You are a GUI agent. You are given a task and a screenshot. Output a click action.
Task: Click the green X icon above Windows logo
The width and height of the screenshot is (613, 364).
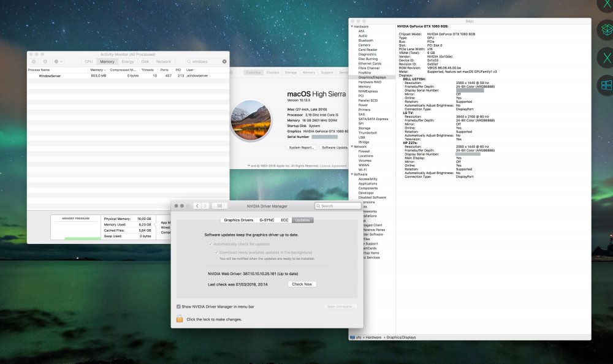pos(606,58)
